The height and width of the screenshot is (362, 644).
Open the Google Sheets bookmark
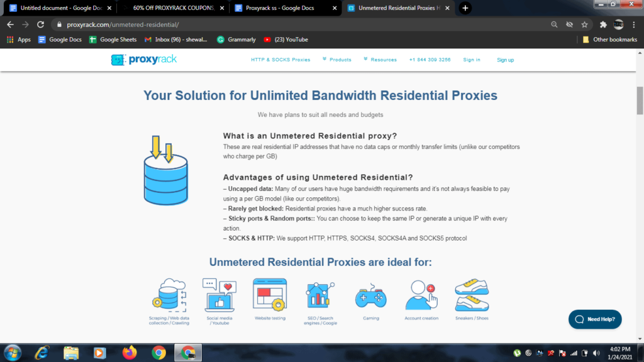point(113,40)
